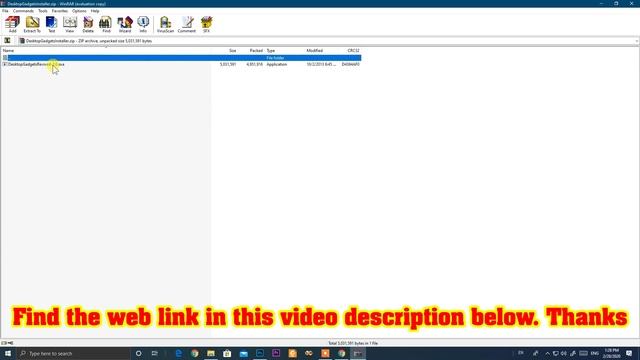This screenshot has width=640, height=360.
Task: Click the 'Application' type cell
Action: pyautogui.click(x=277, y=64)
